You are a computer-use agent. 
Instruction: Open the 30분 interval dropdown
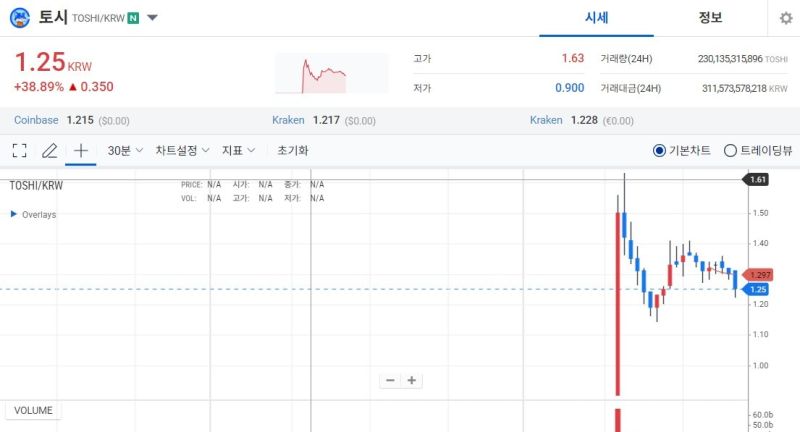[125, 150]
